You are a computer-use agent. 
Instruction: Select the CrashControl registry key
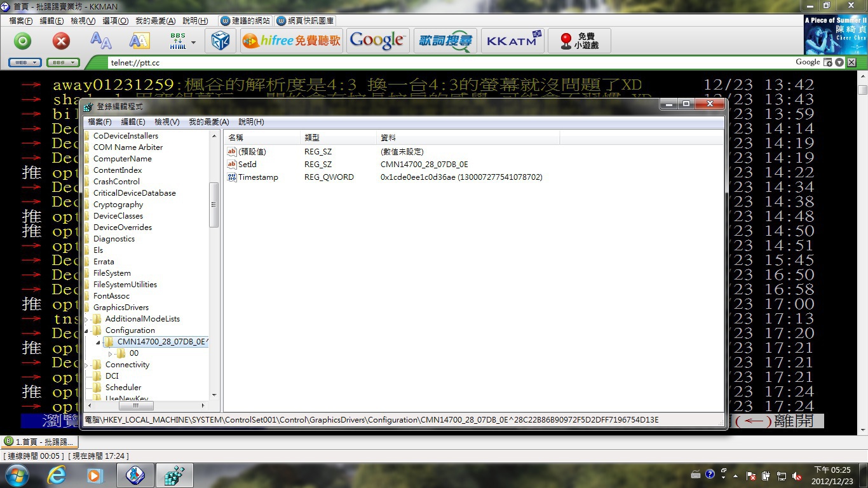coord(116,182)
